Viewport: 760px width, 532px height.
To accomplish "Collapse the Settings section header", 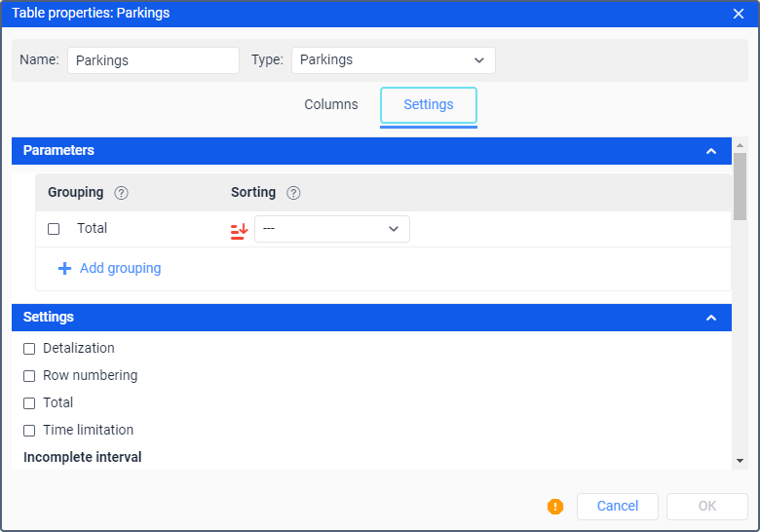I will coord(711,318).
